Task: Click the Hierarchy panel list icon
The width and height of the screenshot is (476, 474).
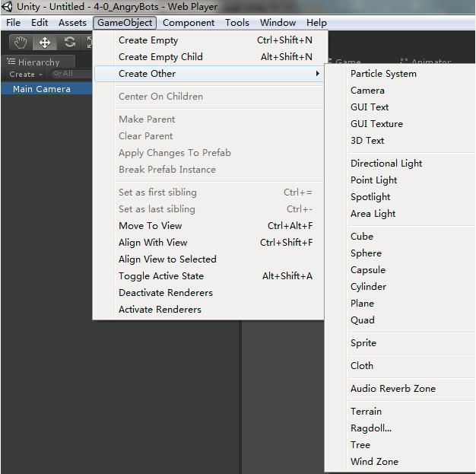Action: tap(11, 62)
